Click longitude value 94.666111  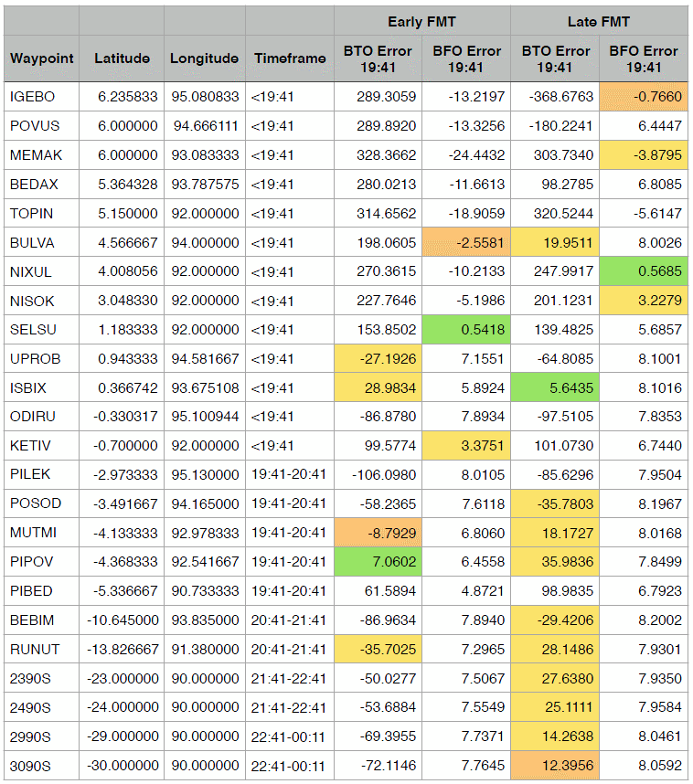coord(206,125)
